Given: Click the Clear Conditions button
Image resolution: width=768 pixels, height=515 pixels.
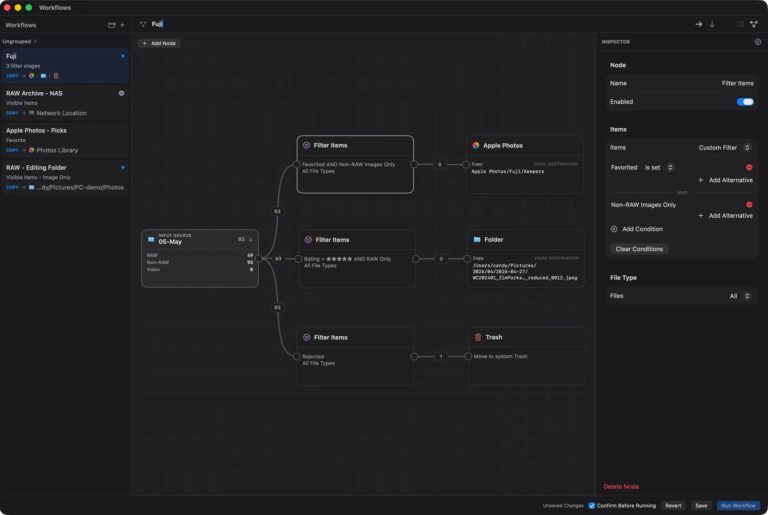Looking at the screenshot, I should click(639, 249).
